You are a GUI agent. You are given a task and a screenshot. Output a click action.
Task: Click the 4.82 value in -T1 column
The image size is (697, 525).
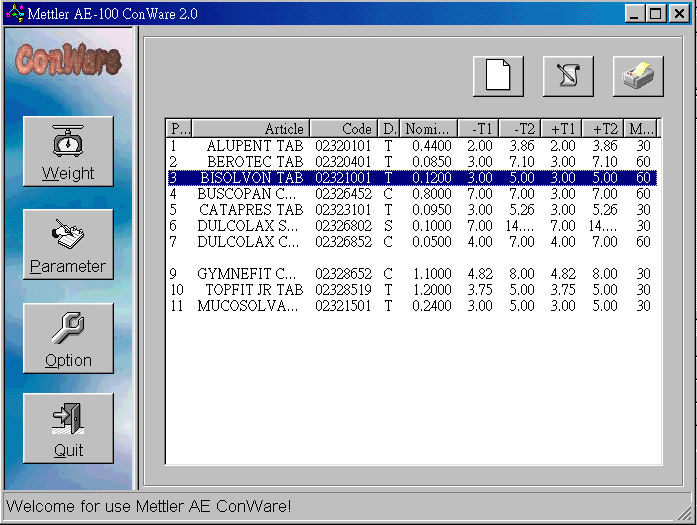[480, 274]
